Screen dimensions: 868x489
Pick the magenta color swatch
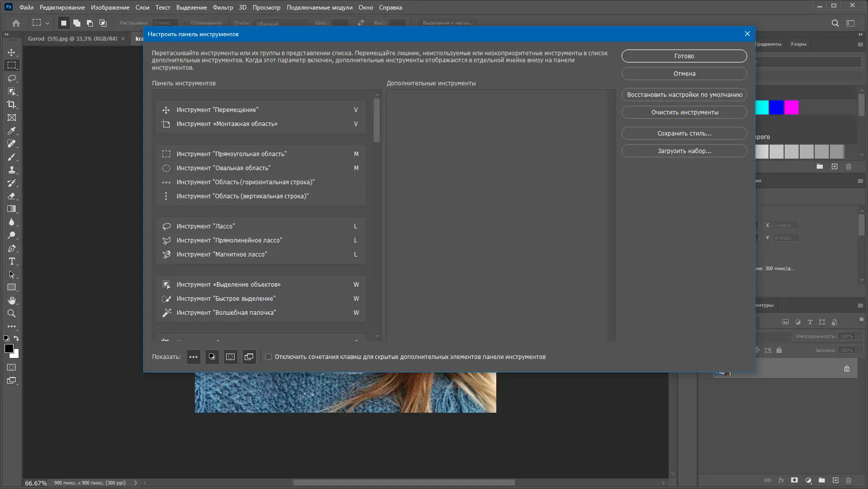tap(791, 107)
